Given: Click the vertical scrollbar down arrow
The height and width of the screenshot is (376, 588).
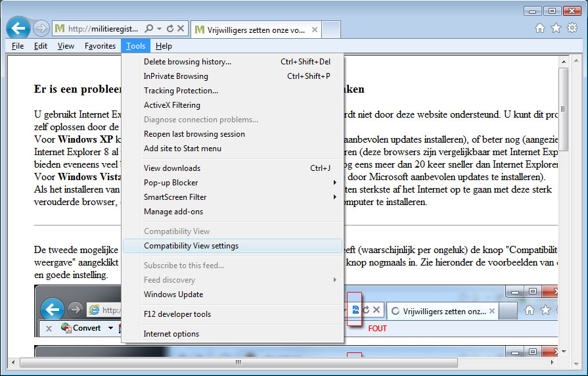Looking at the screenshot, I should pyautogui.click(x=564, y=352).
